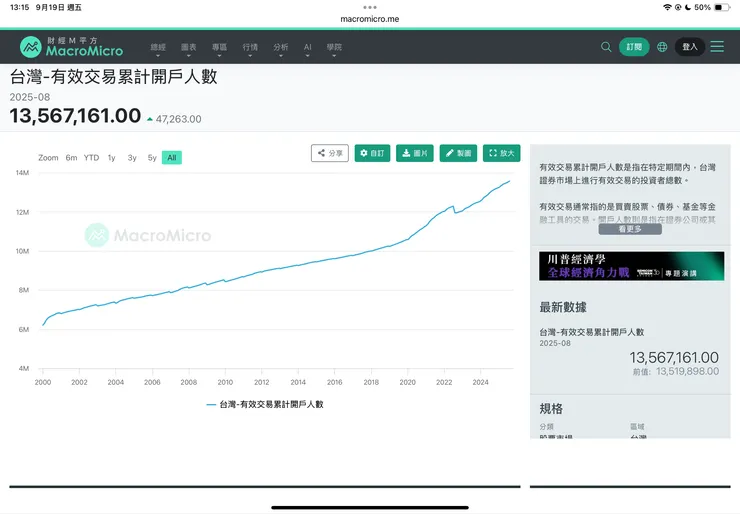Select the 3y zoom range
The height and width of the screenshot is (514, 740).
pos(132,158)
